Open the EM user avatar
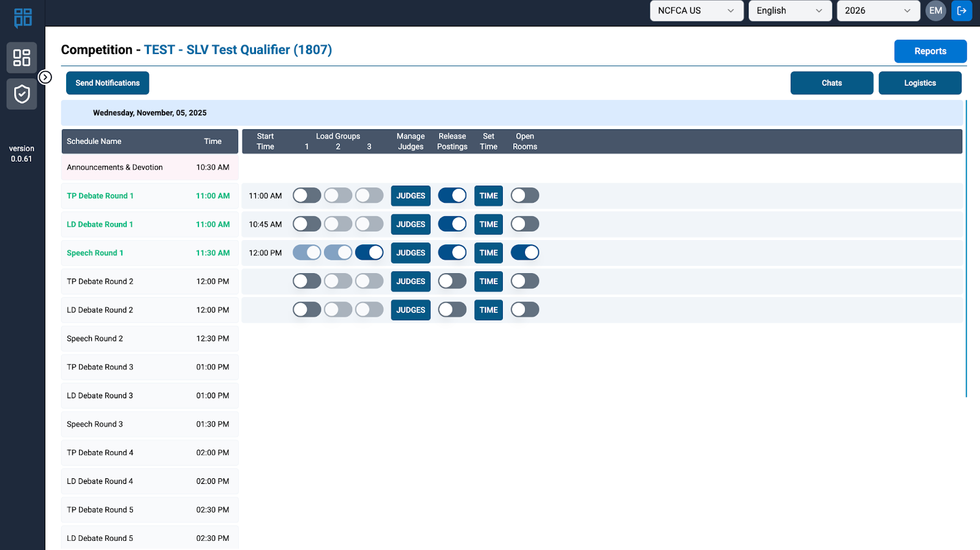This screenshot has width=980, height=550. pos(935,10)
